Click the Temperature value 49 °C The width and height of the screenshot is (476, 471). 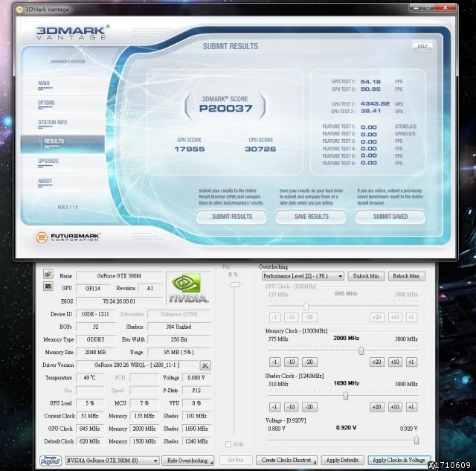point(90,378)
